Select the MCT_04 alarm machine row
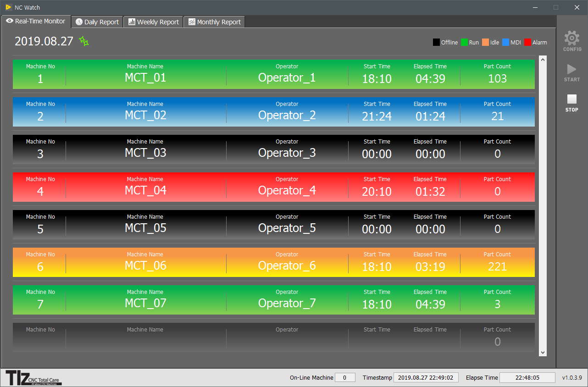 273,187
